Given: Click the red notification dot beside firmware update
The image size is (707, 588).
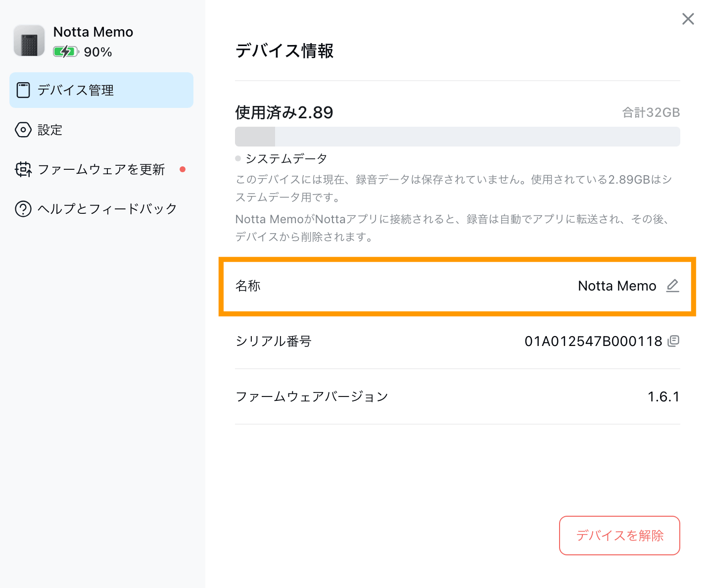Looking at the screenshot, I should 183,169.
